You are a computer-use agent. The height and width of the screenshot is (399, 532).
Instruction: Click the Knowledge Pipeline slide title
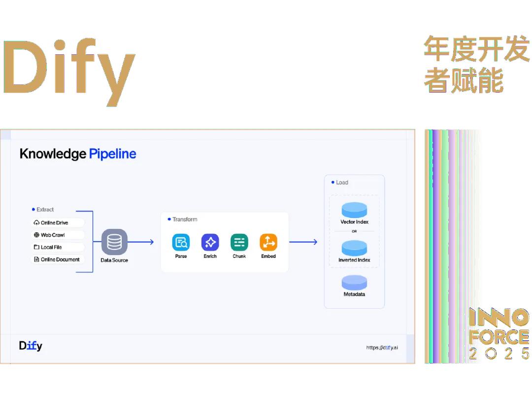tap(78, 154)
